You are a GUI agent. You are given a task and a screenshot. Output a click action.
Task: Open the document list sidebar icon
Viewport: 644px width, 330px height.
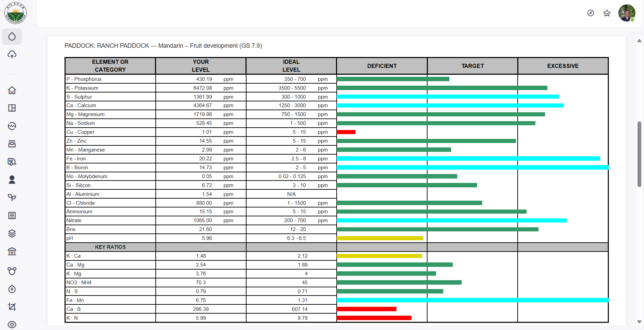click(x=12, y=215)
